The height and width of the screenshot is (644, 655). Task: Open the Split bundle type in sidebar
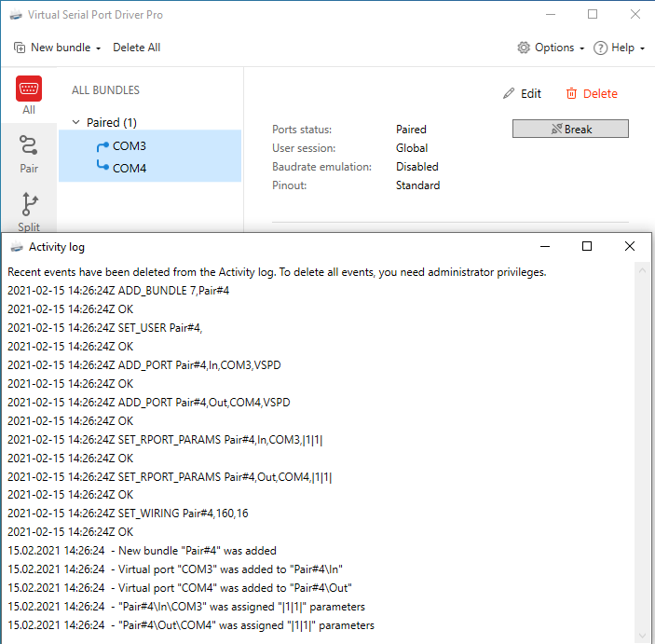[28, 212]
